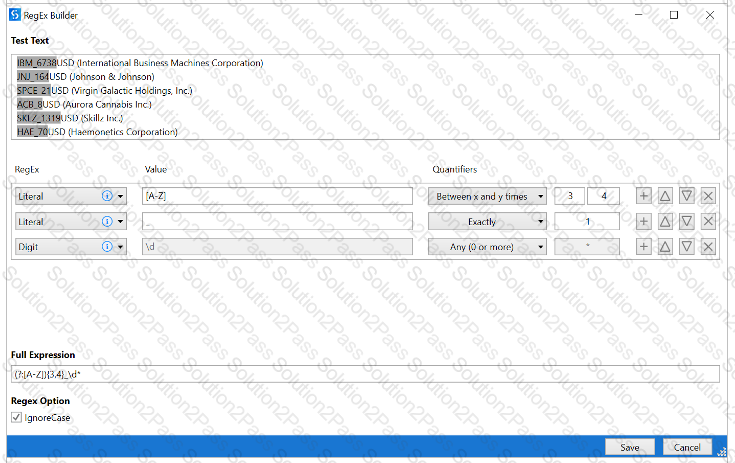Delete the Digit \d row
The height and width of the screenshot is (463, 735).
708,246
